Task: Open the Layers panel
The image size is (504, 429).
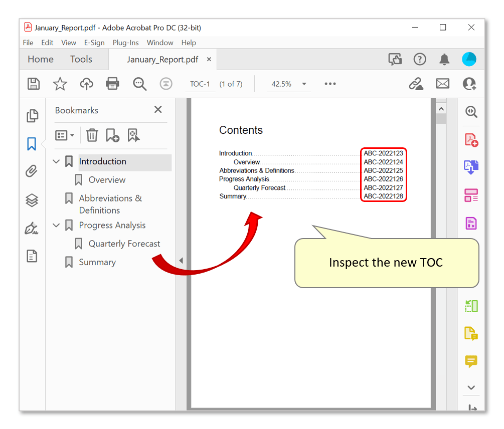Action: (x=32, y=200)
